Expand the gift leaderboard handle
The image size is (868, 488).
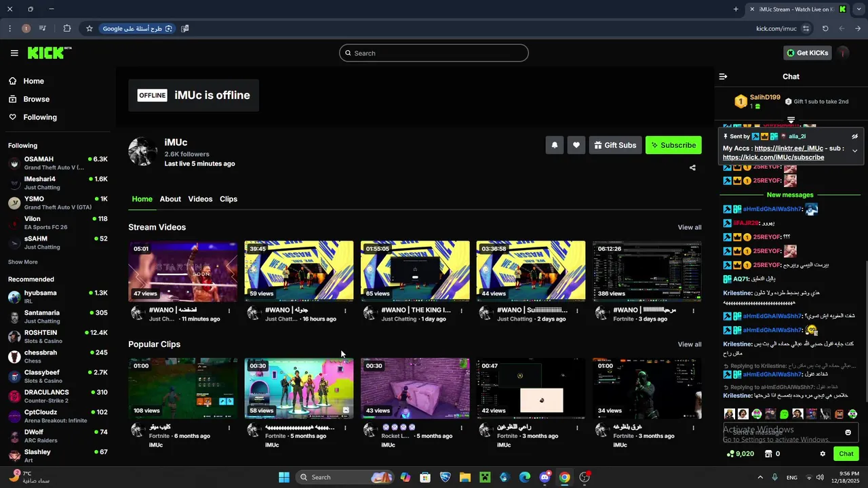[x=791, y=120]
